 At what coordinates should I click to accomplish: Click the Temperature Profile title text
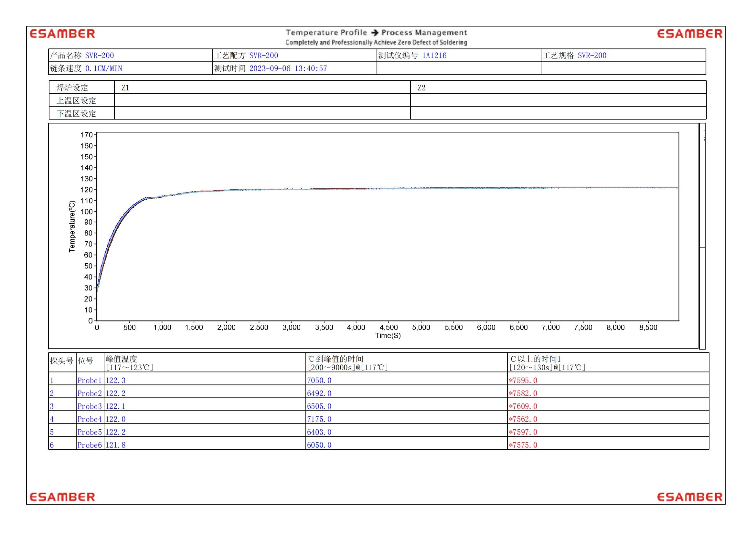(x=326, y=33)
